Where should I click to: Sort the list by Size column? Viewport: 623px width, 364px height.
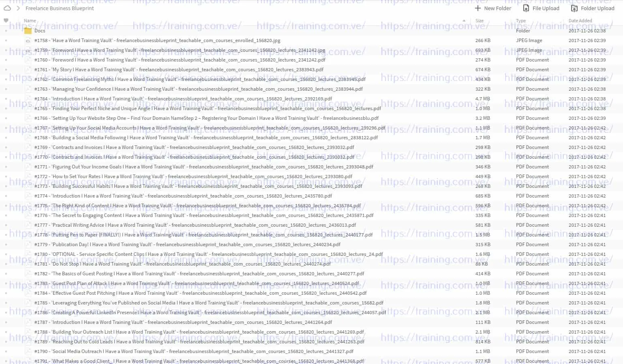480,21
